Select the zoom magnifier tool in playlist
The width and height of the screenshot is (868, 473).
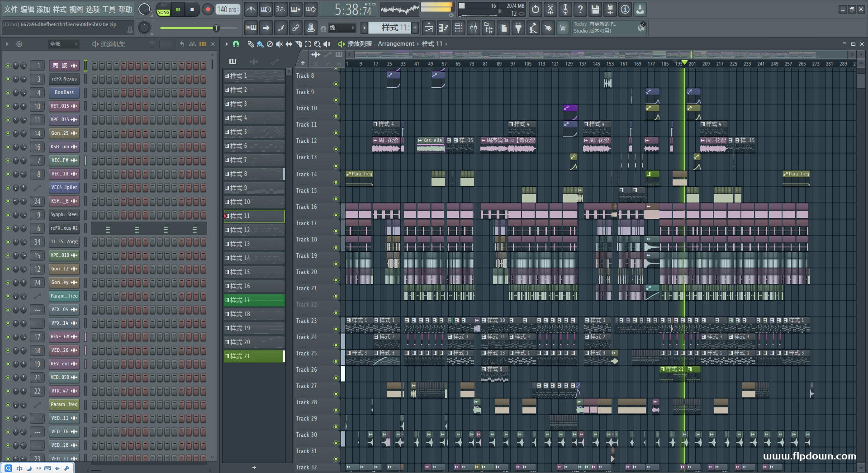pyautogui.click(x=317, y=44)
